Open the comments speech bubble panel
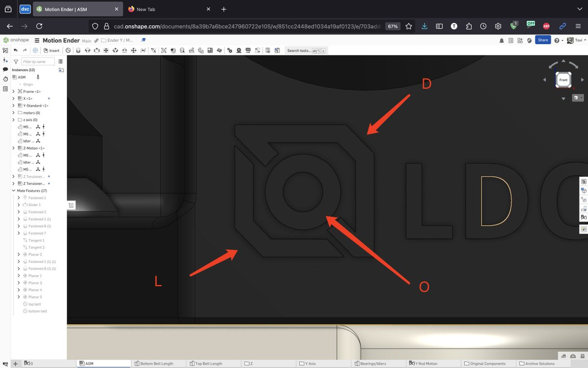The image size is (588, 368). (x=5, y=70)
